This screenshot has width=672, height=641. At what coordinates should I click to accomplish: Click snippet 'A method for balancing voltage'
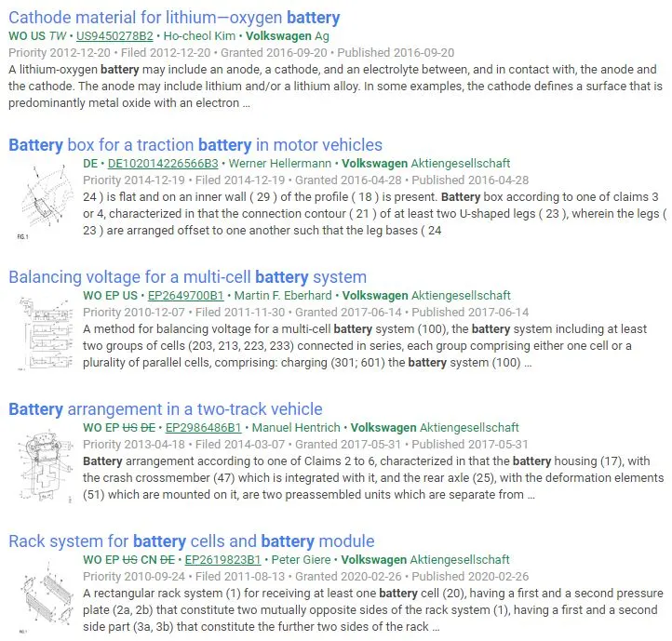click(x=365, y=346)
